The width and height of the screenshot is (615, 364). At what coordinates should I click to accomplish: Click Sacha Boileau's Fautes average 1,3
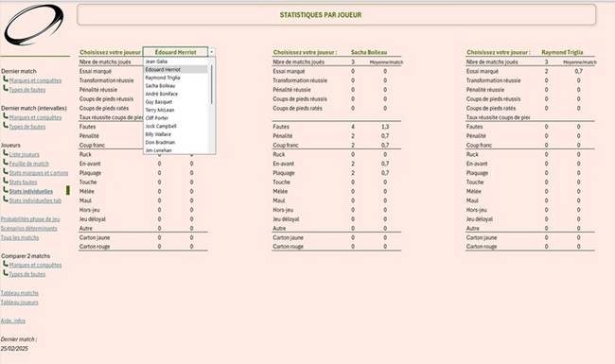pyautogui.click(x=385, y=127)
